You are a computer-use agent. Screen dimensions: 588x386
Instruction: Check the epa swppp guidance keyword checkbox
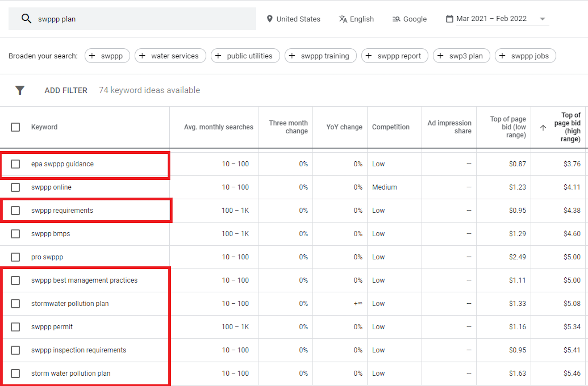click(15, 164)
